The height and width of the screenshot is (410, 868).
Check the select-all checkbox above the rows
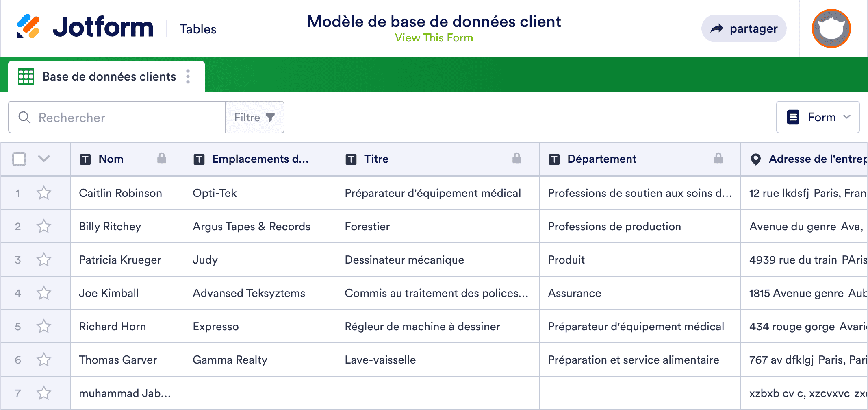pyautogui.click(x=19, y=159)
